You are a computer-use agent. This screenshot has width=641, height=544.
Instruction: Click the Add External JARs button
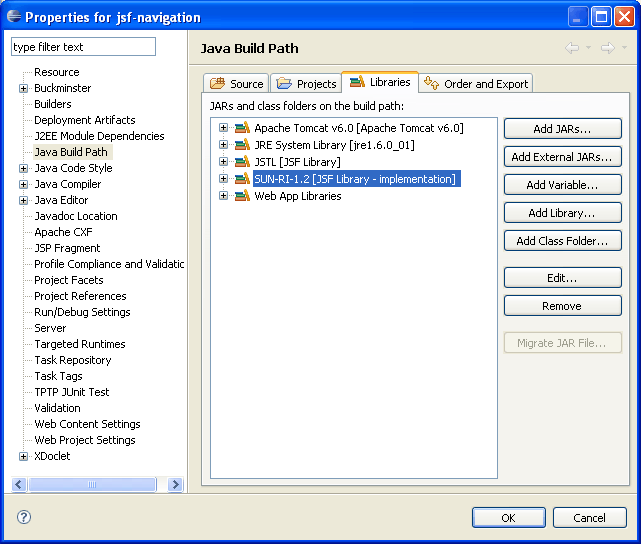pyautogui.click(x=563, y=157)
